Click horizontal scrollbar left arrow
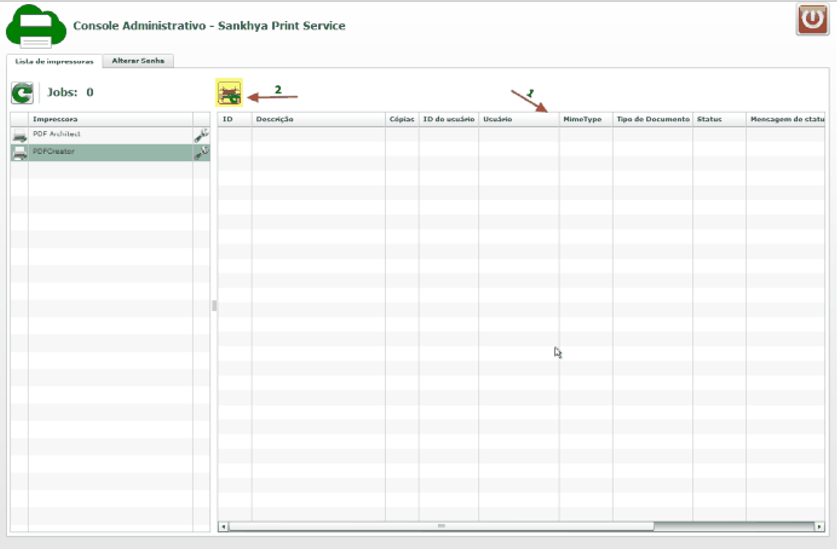837x549 pixels. 224,527
